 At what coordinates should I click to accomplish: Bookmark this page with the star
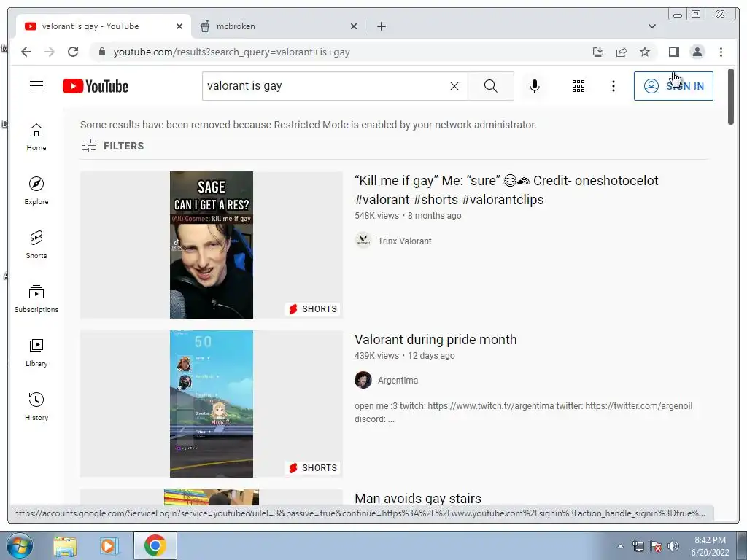(x=645, y=52)
